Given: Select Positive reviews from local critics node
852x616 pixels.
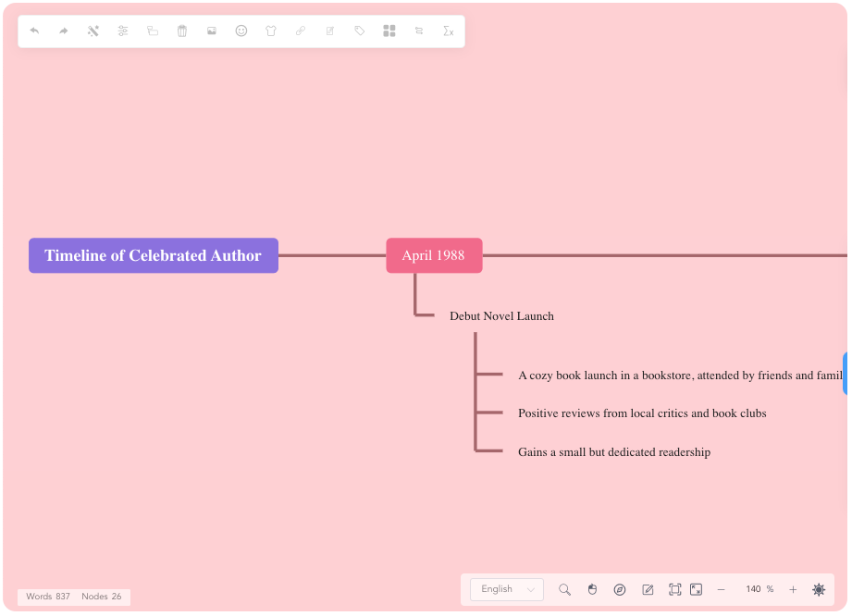Looking at the screenshot, I should pyautogui.click(x=642, y=413).
